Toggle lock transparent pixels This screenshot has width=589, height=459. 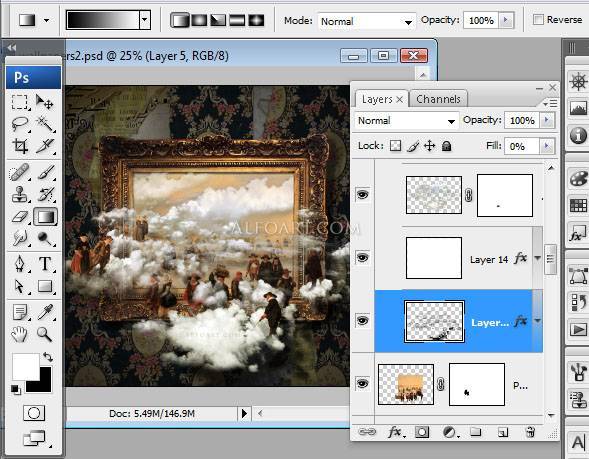[395, 146]
